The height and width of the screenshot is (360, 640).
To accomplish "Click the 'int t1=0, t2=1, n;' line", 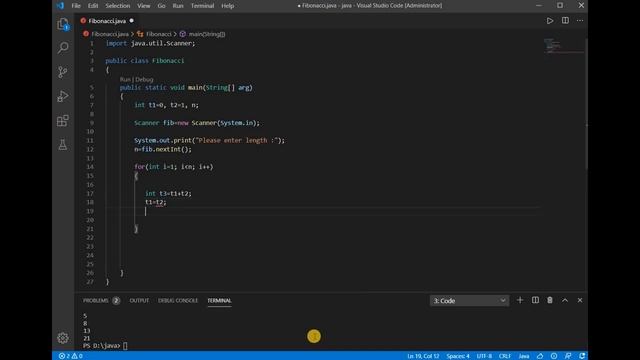I will pos(167,105).
